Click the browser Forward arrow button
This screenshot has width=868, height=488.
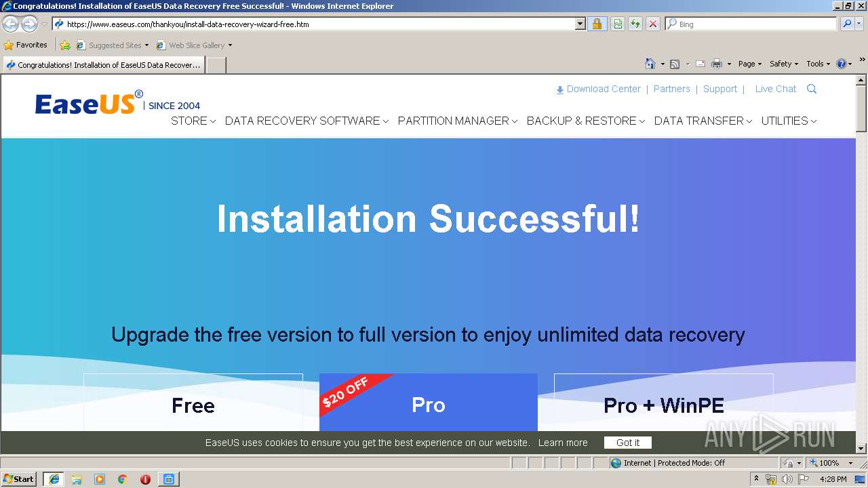29,24
